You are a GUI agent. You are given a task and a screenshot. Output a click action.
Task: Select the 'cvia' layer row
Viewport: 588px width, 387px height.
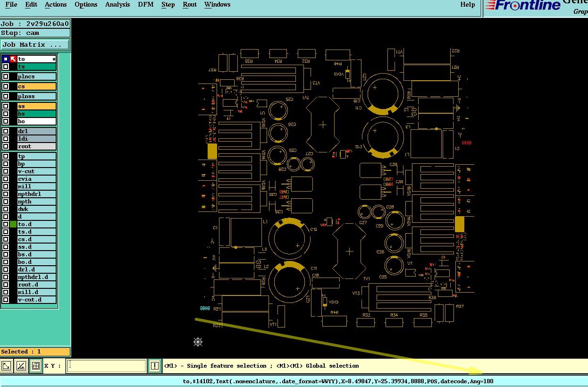coord(37,179)
